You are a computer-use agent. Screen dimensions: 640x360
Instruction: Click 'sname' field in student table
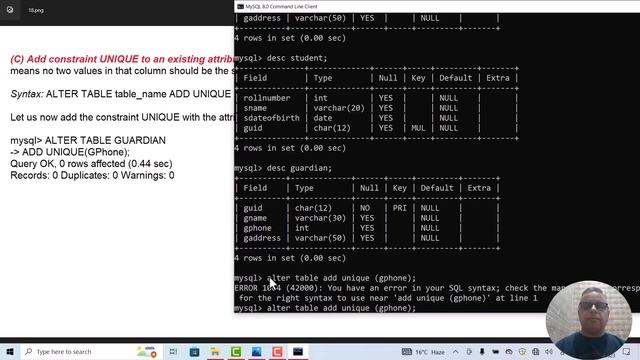click(x=255, y=108)
